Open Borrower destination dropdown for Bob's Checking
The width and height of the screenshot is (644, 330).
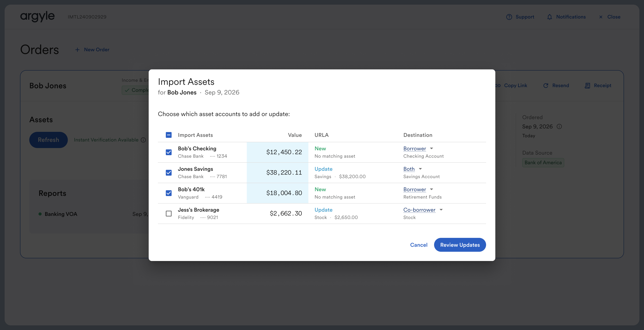[x=418, y=149]
